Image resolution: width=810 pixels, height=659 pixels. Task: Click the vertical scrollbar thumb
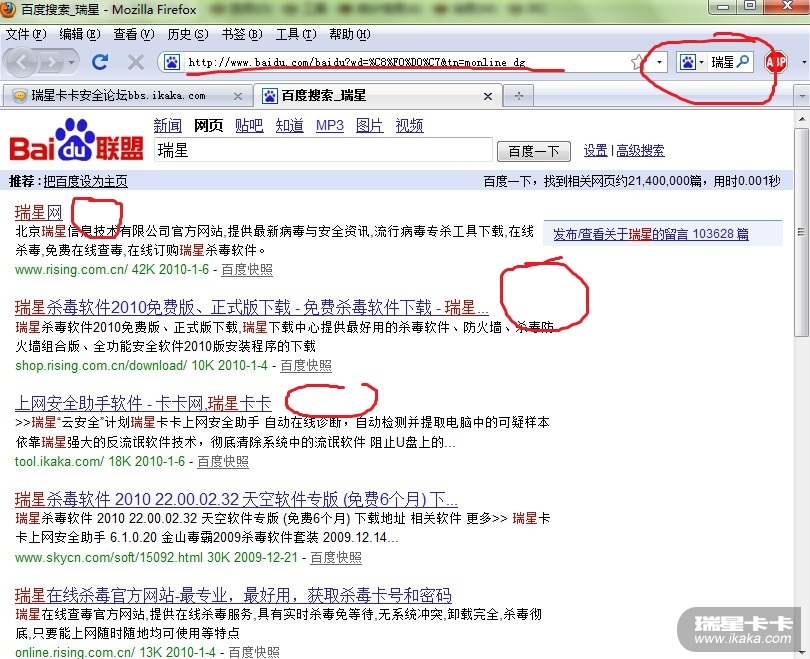(801, 231)
